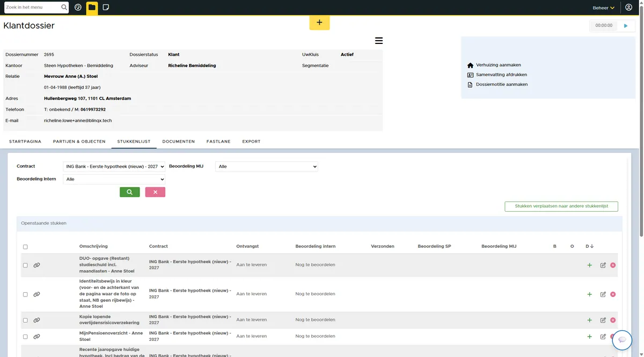Check the MijnPensioenoverzicht row checkbox

pos(25,337)
